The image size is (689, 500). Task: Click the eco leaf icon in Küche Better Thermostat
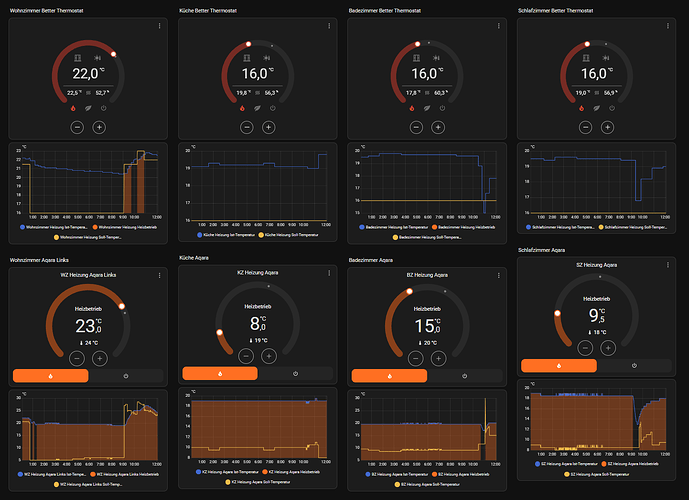pos(257,107)
